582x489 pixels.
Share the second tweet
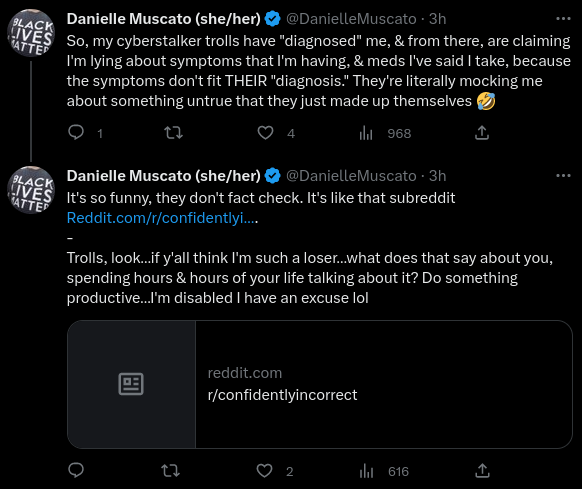(x=482, y=470)
